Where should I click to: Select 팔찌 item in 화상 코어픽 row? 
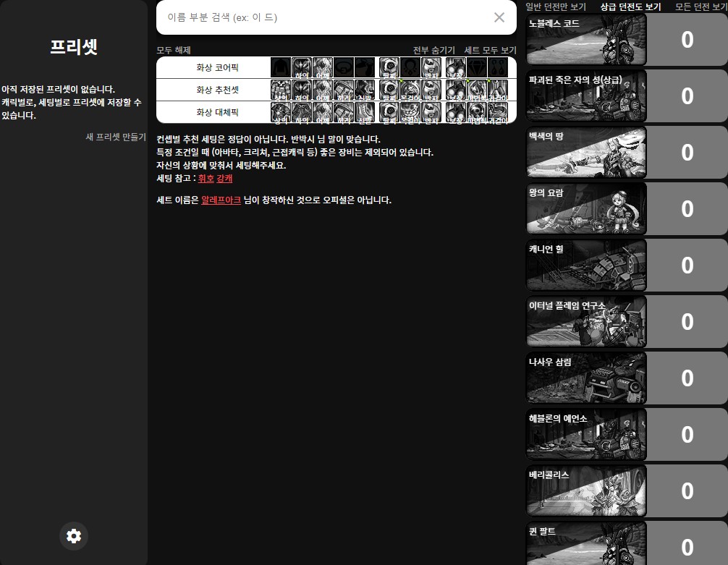[x=389, y=68]
